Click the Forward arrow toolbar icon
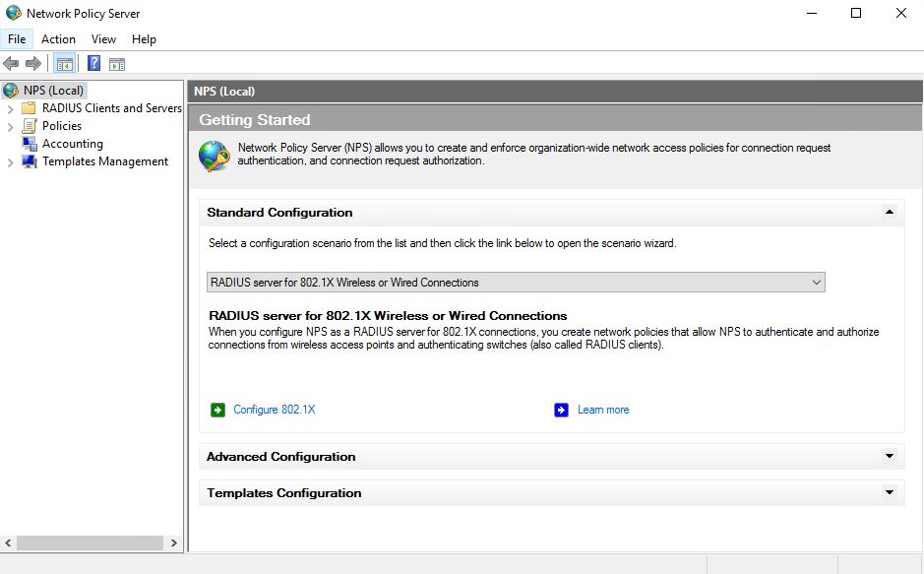Screen dimensions: 924x574 pos(33,64)
